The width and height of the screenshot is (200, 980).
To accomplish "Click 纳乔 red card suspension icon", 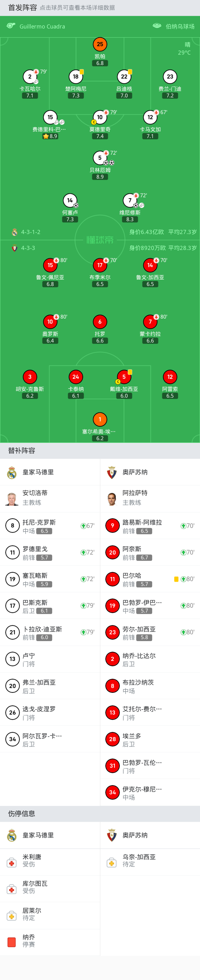I will [x=12, y=942].
